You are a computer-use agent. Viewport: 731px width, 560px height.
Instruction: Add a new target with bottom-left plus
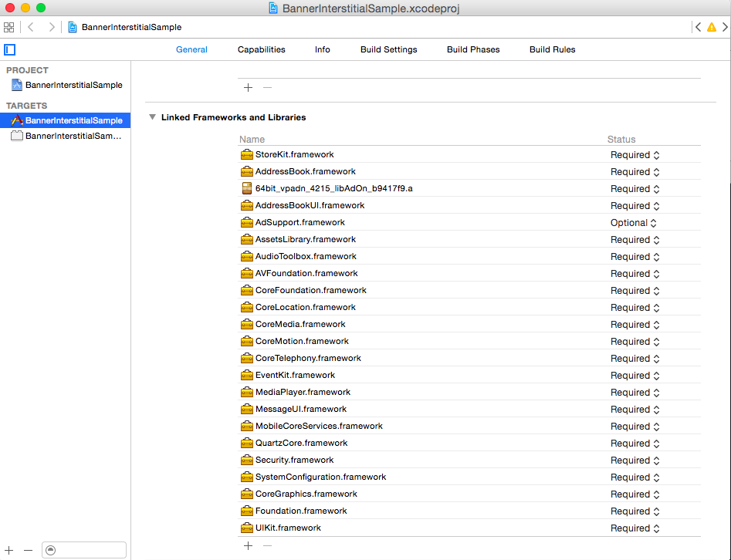pos(8,550)
